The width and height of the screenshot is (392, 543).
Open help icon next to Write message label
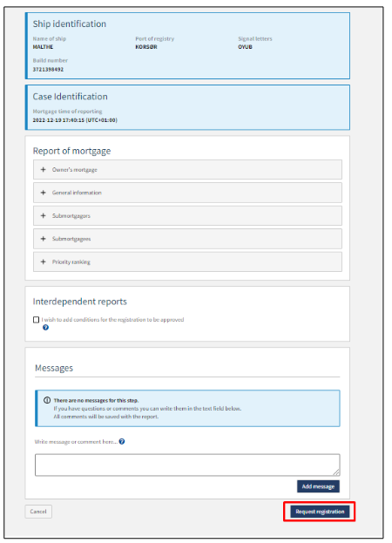(x=122, y=442)
